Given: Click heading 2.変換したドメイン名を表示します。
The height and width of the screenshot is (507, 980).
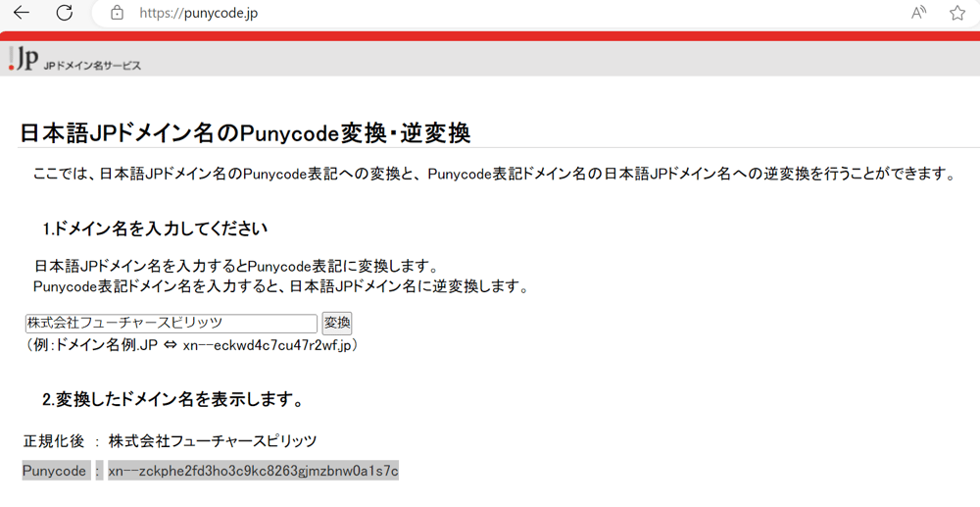Looking at the screenshot, I should [x=173, y=399].
